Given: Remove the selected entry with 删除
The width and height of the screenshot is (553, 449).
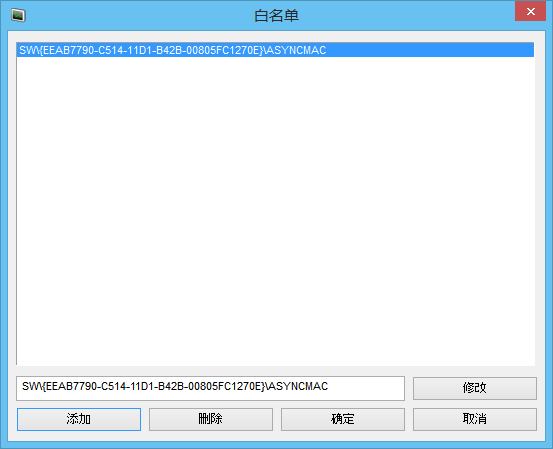Looking at the screenshot, I should coord(211,419).
